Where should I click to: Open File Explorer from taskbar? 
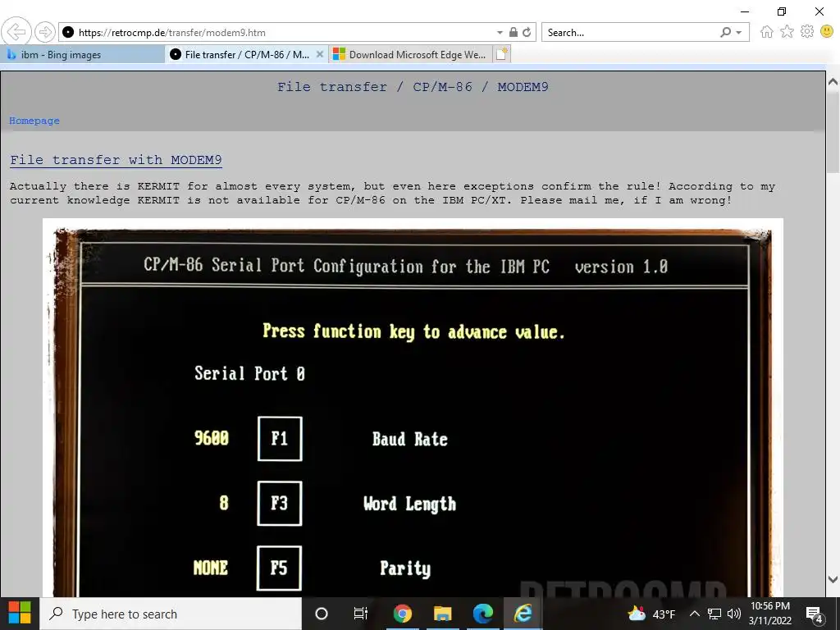pos(442,614)
